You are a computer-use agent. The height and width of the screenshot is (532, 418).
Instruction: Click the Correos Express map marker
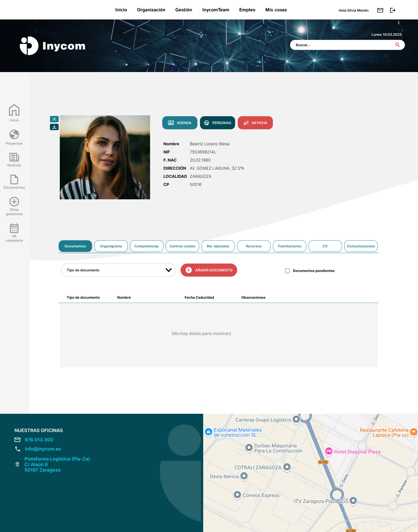point(237,495)
